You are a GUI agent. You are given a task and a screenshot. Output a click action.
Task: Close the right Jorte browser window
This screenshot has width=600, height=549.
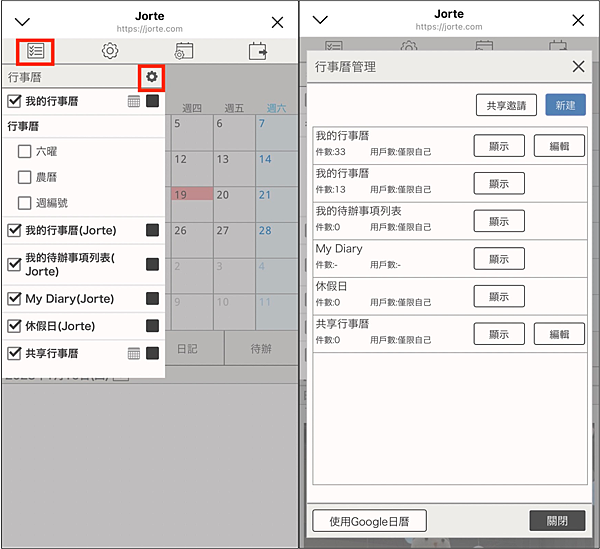click(x=578, y=20)
